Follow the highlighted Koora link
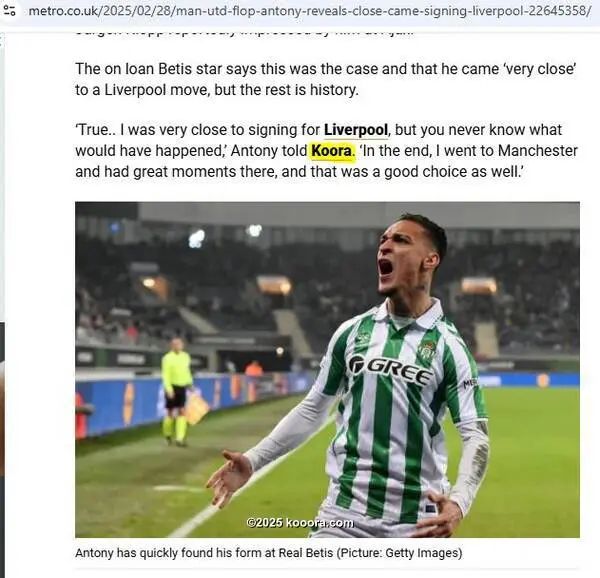600x578 pixels. pyautogui.click(x=332, y=151)
